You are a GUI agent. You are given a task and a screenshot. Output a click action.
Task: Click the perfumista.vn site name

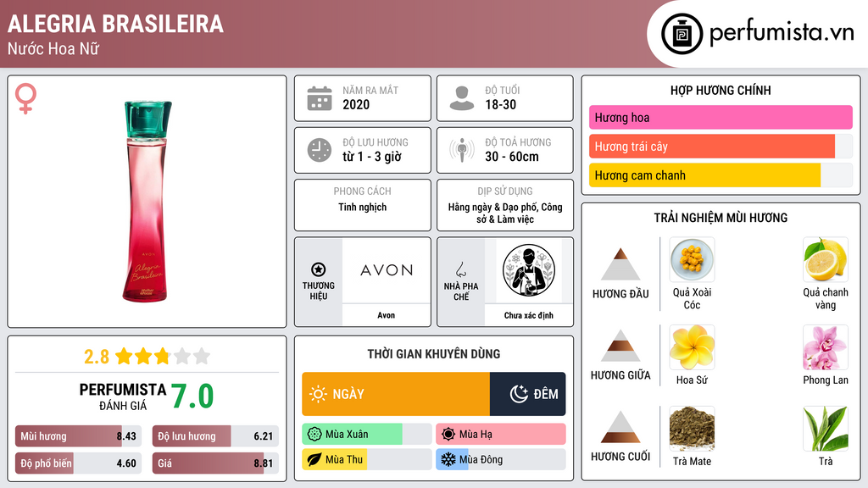pyautogui.click(x=782, y=33)
